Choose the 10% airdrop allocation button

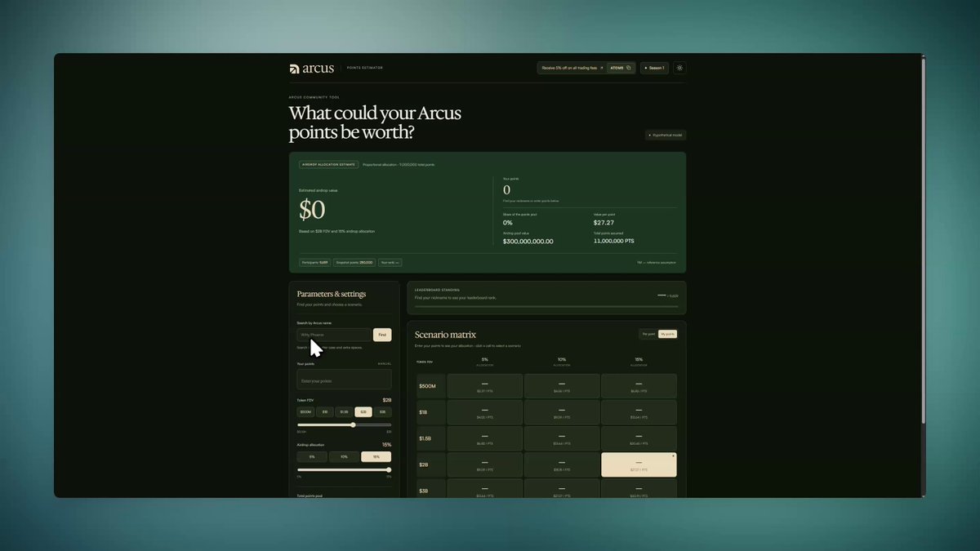(344, 457)
